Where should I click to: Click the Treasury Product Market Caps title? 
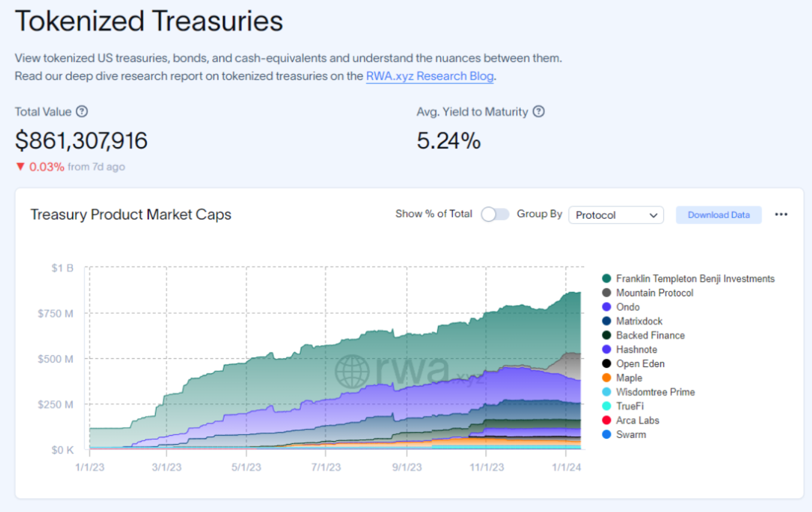[x=131, y=215]
